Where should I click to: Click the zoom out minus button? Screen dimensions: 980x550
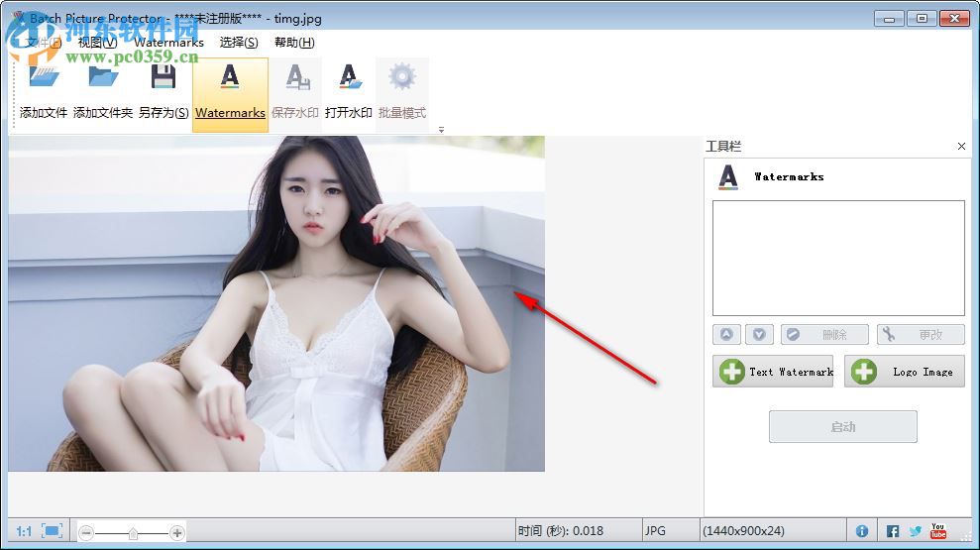coord(86,533)
